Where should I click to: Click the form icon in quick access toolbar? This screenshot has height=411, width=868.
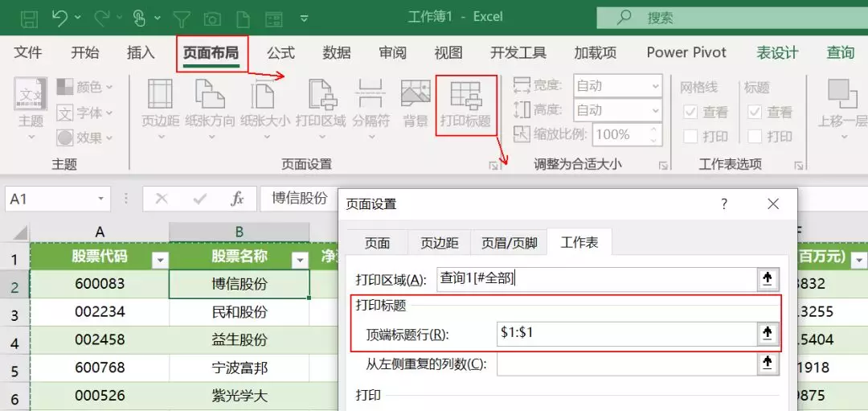click(273, 18)
